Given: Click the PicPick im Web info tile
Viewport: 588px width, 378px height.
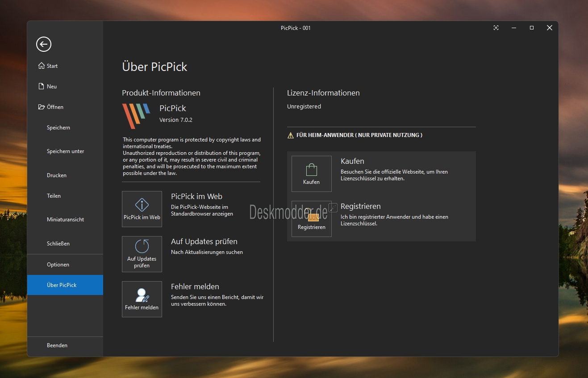Looking at the screenshot, I should tap(142, 209).
